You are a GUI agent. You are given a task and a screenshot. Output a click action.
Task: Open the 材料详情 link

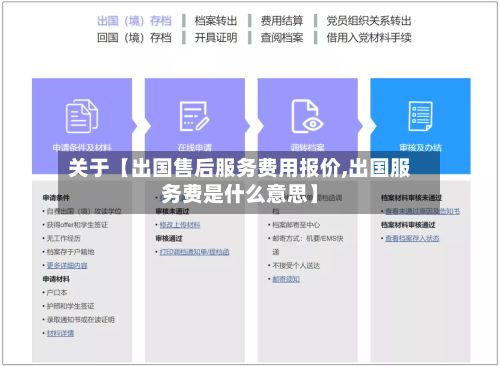pos(60,333)
